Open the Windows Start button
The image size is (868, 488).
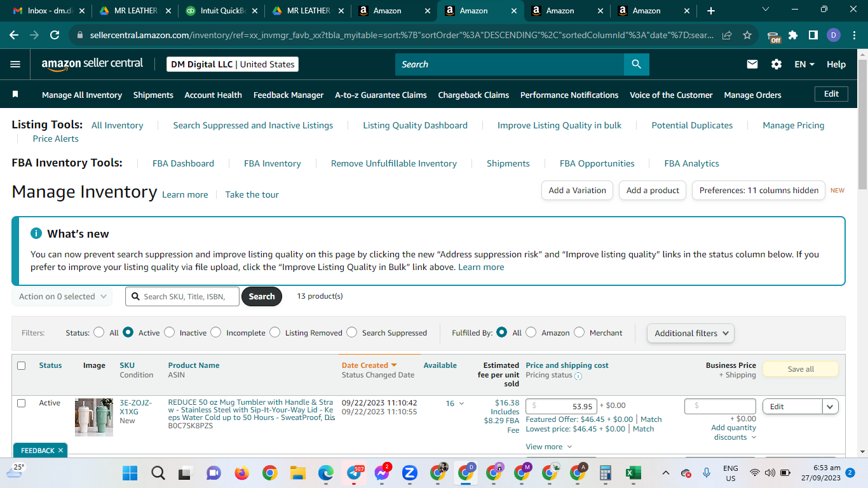point(130,473)
